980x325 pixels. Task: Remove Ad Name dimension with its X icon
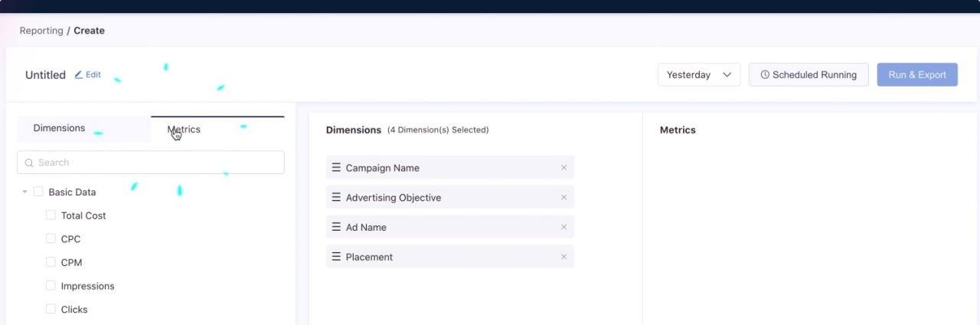pos(564,227)
